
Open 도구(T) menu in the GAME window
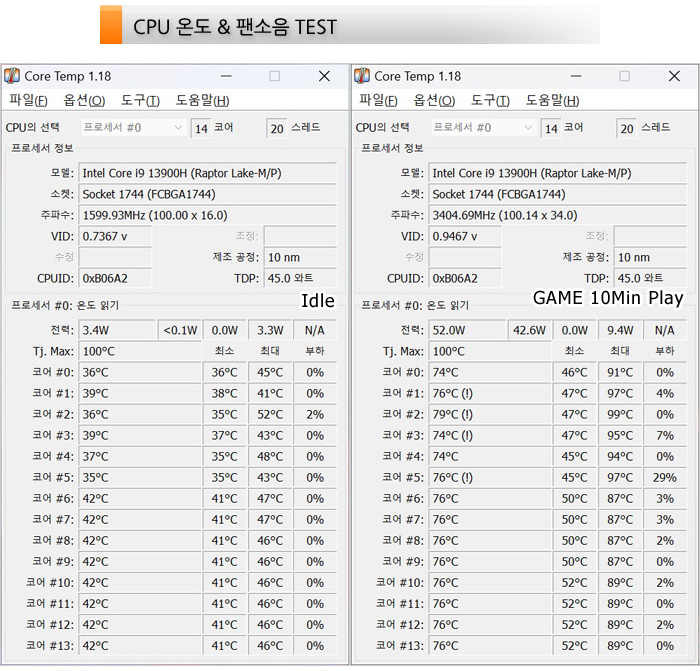tap(490, 100)
